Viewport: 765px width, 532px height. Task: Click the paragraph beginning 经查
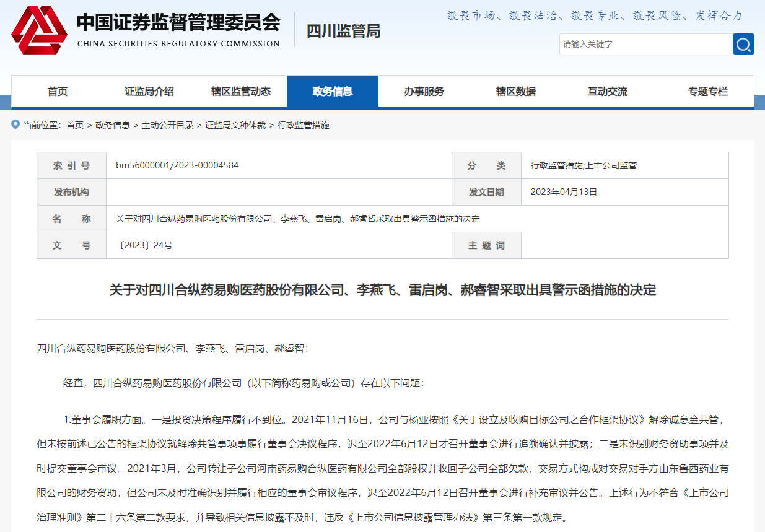pyautogui.click(x=243, y=383)
